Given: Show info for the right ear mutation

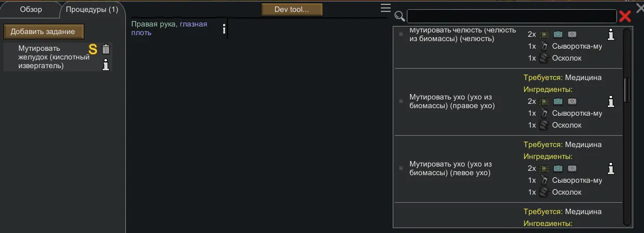Looking at the screenshot, I should click(x=611, y=101).
